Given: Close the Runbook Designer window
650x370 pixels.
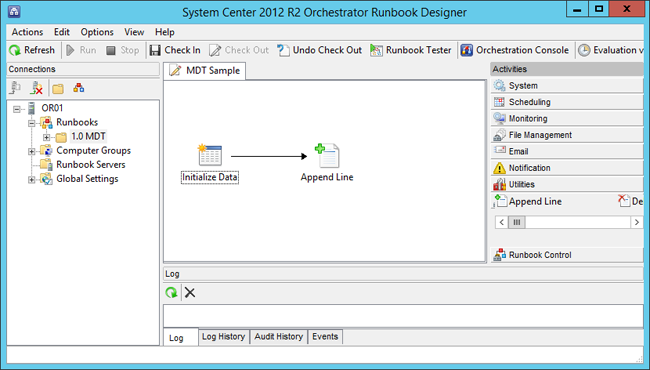Looking at the screenshot, I should [627, 9].
